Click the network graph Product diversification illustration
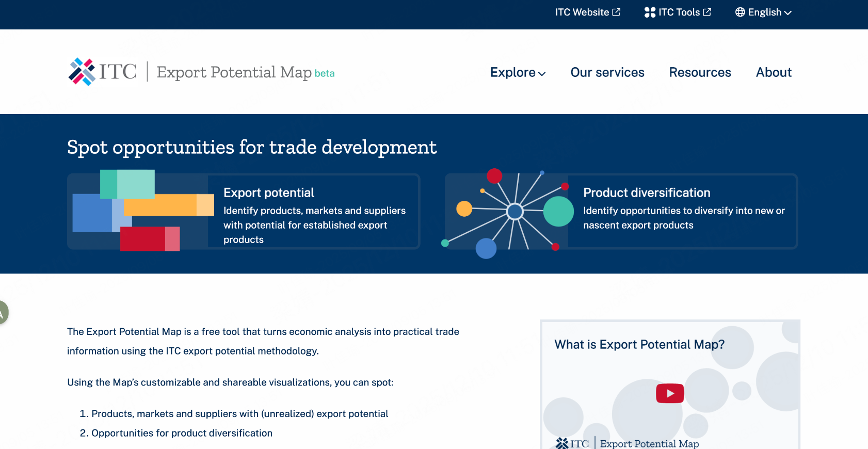Image resolution: width=868 pixels, height=449 pixels. tap(508, 212)
